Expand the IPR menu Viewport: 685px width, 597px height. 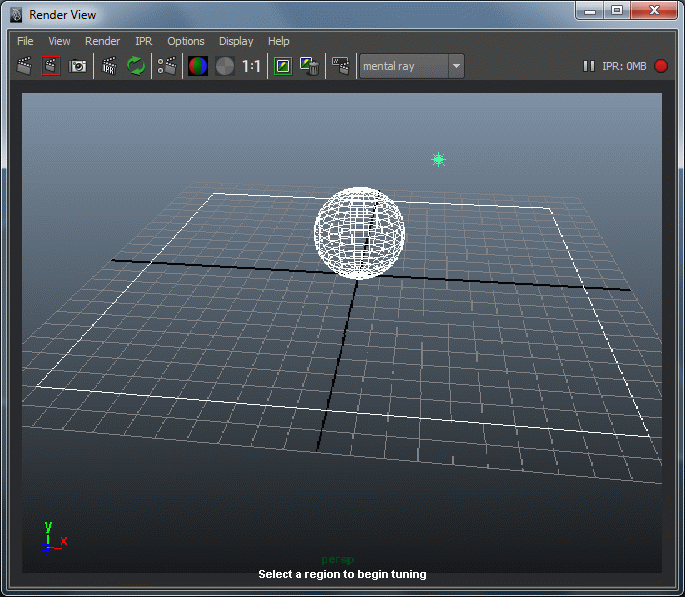[x=143, y=41]
